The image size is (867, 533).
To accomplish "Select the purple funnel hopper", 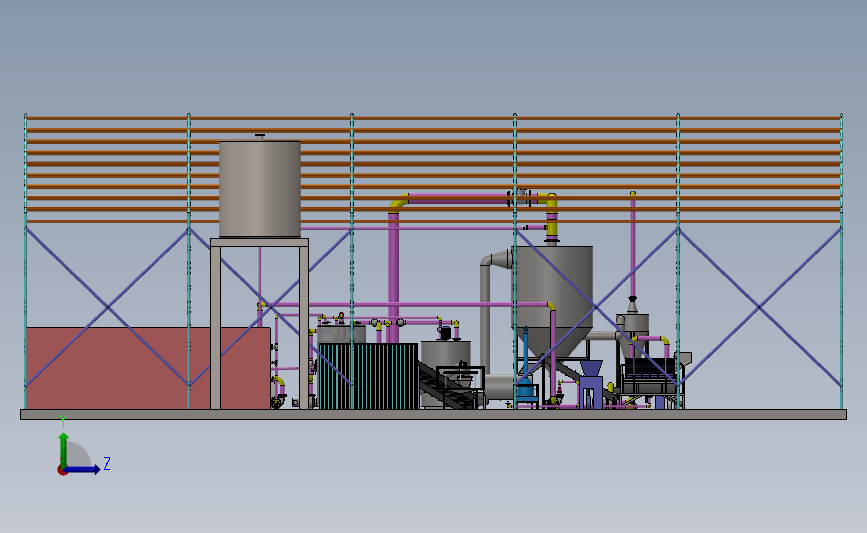I will [591, 369].
